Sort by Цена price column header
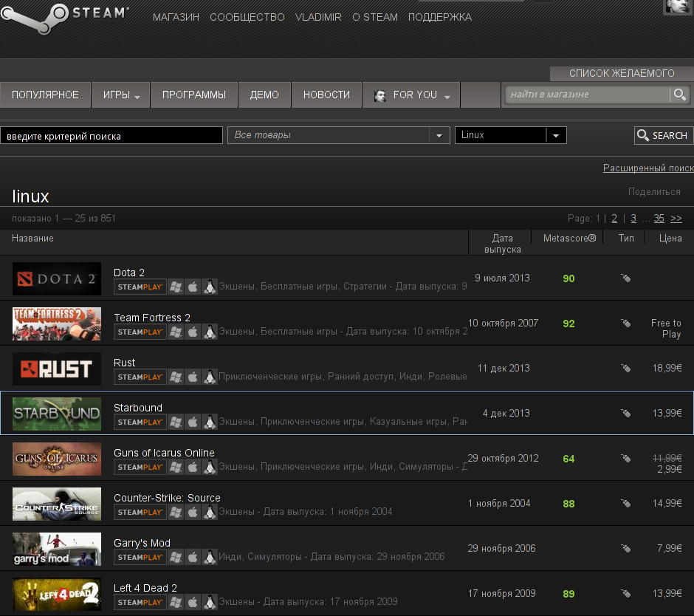Screen dimensions: 694x616 (x=670, y=239)
